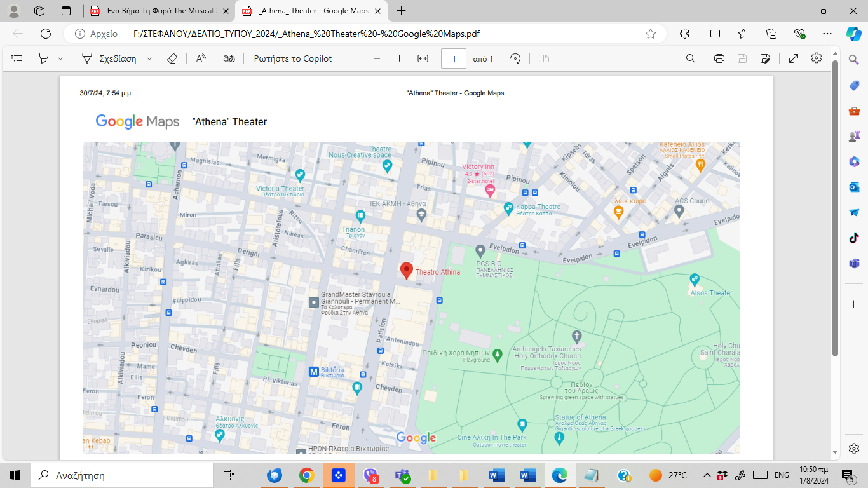Screen dimensions: 868x488
Task: Open Edge Settings and more menu
Action: click(827, 34)
